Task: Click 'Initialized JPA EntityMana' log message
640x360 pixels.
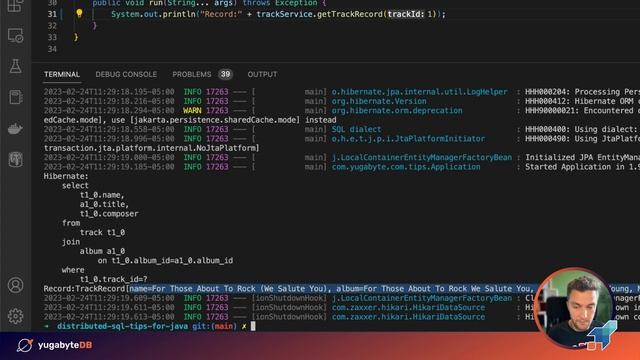Action: [582, 158]
